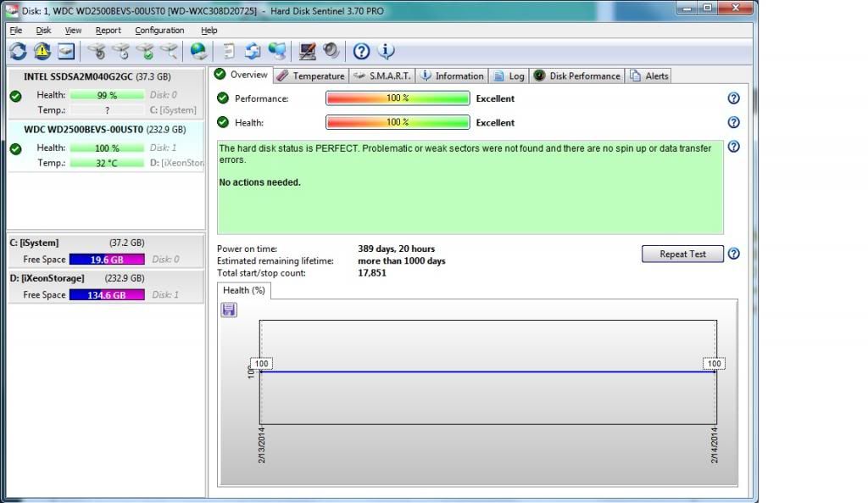Click the globe toolbar icon

(198, 52)
